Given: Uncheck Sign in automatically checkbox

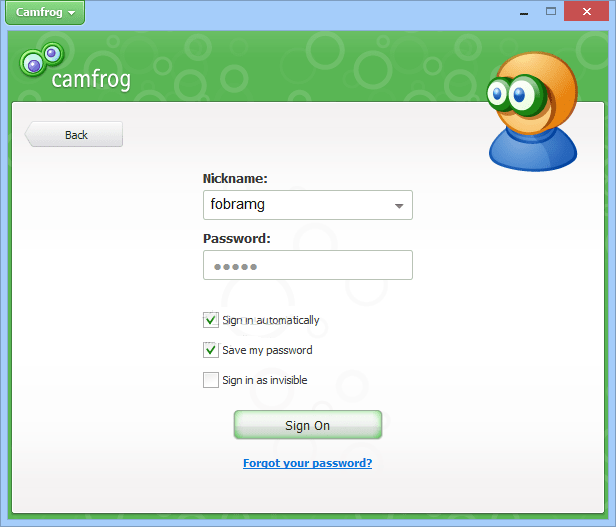Looking at the screenshot, I should (211, 320).
